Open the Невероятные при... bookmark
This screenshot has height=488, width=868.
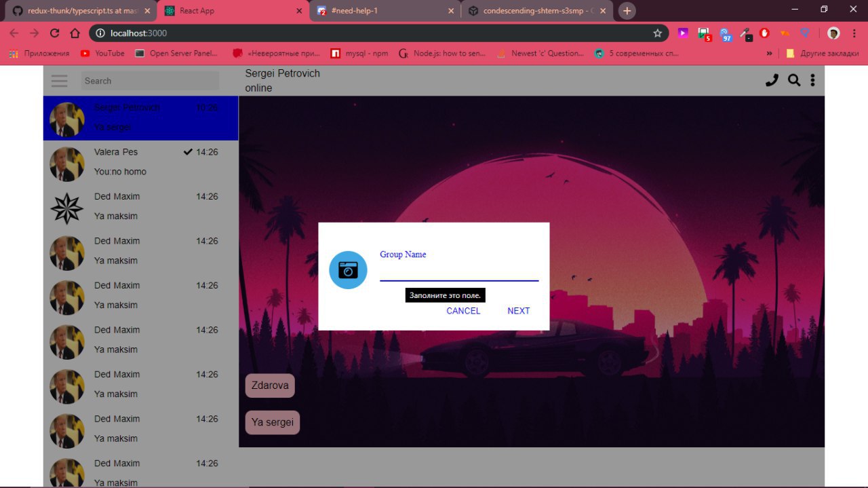277,54
